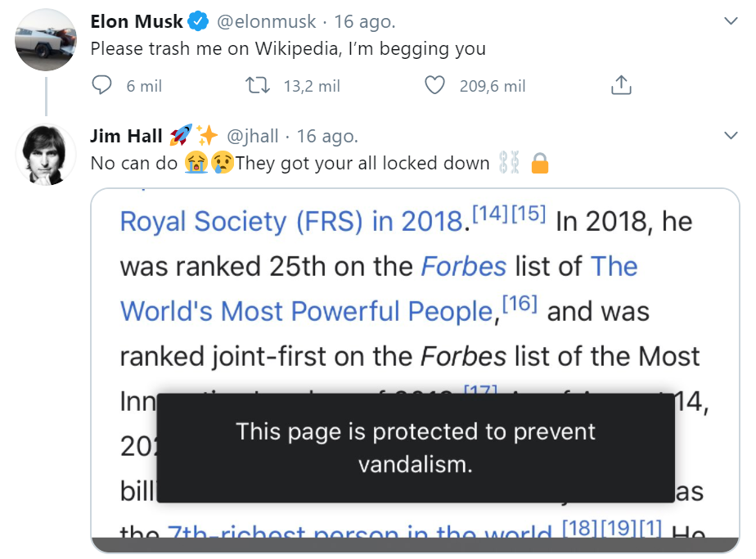Expand options chevron on Elon Musk's tweet
Viewport: 756px width, 559px height.
(x=731, y=20)
